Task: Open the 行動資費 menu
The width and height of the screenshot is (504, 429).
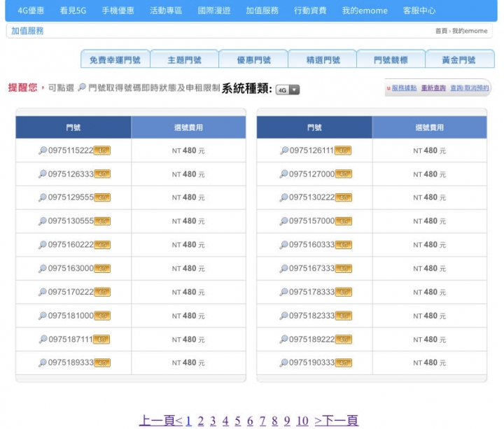Action: [310, 10]
